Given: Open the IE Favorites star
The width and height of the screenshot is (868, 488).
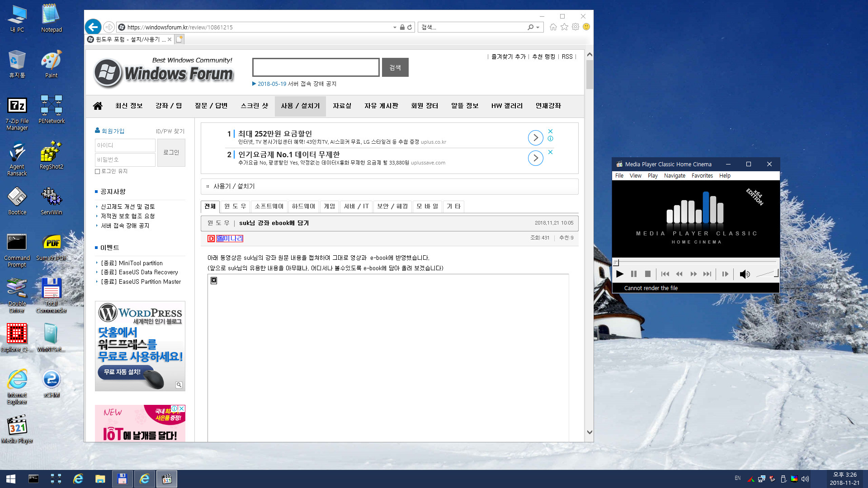Looking at the screenshot, I should click(x=564, y=27).
